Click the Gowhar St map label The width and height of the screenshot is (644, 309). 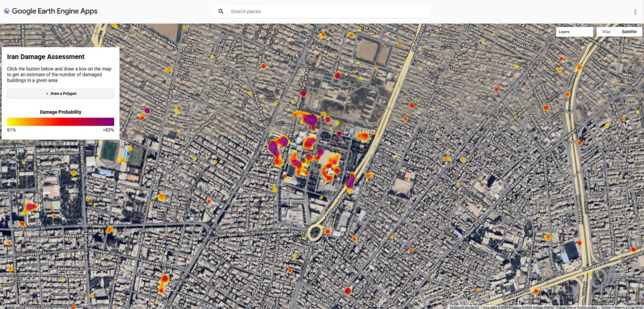(x=252, y=189)
